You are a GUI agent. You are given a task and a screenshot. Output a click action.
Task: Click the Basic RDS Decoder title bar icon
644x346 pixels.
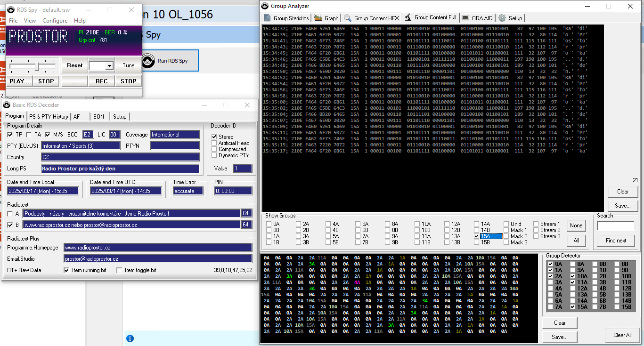pyautogui.click(x=7, y=105)
